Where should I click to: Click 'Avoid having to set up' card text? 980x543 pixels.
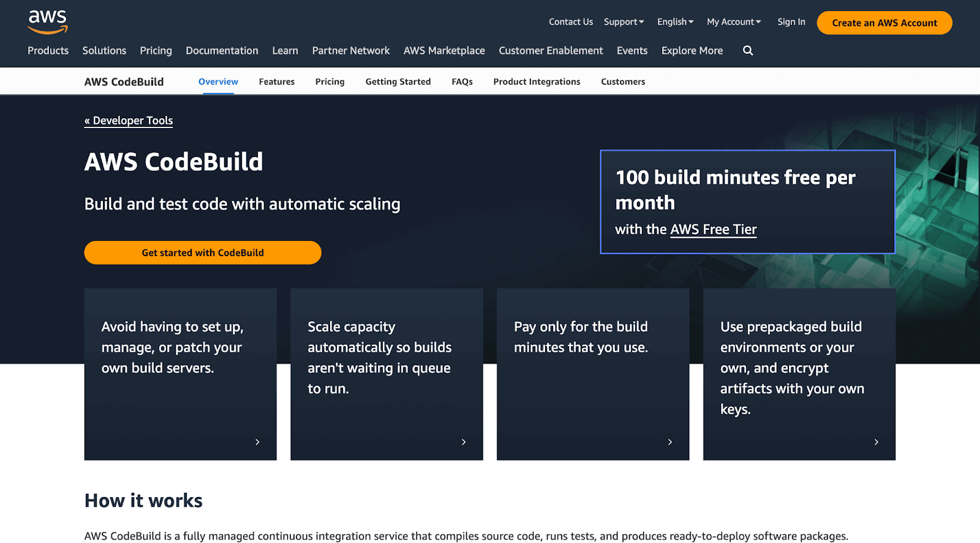tap(172, 347)
